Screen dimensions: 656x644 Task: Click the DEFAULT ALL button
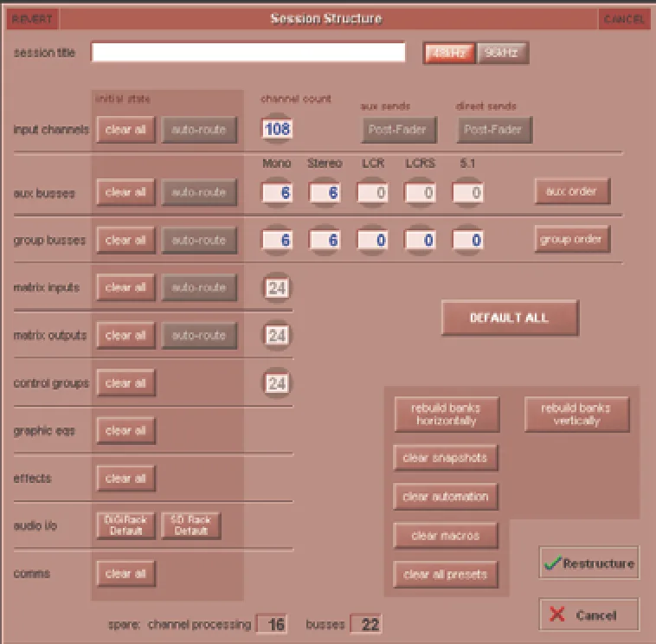click(510, 318)
